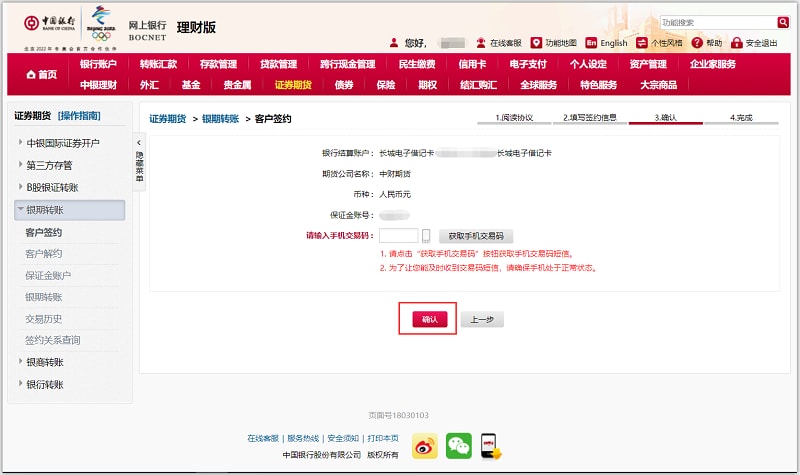
Task: Go to 首页 home tab
Action: click(41, 75)
